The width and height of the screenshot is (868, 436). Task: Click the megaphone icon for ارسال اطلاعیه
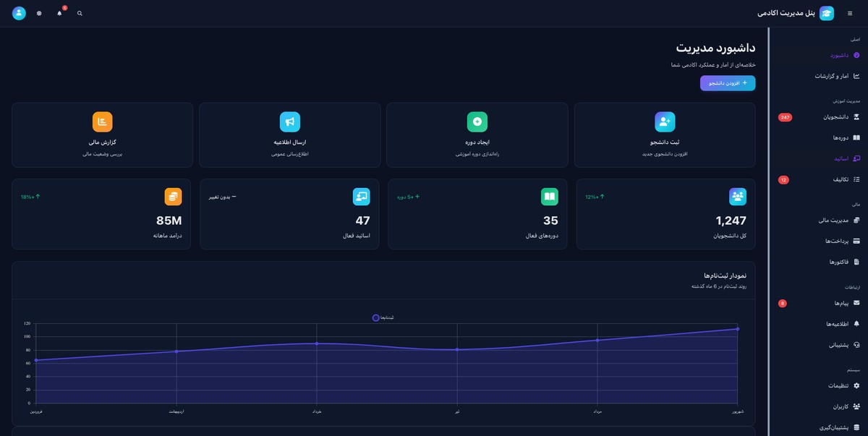pos(290,121)
